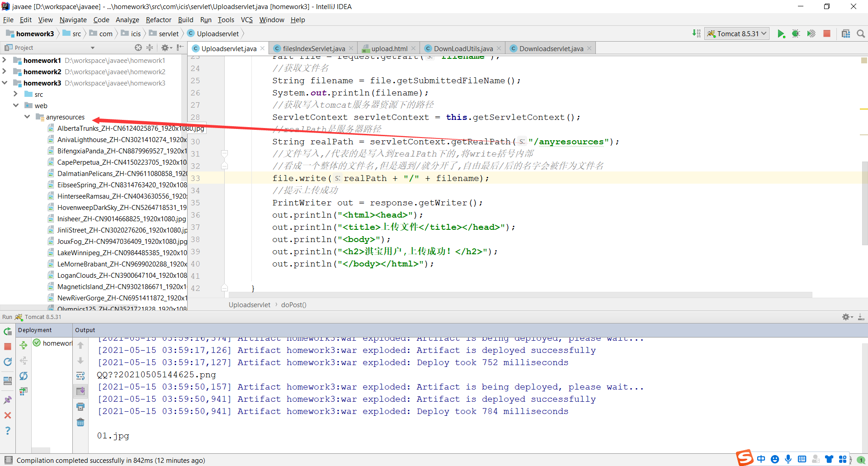Switch to DownLoadUtils.java tab
The height and width of the screenshot is (466, 868).
463,48
